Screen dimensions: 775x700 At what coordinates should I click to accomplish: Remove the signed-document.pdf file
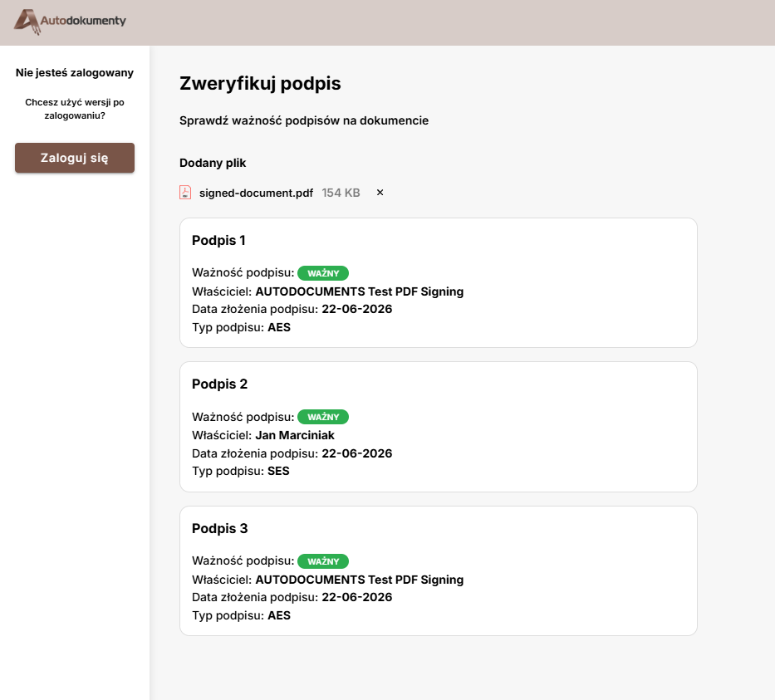coord(380,192)
